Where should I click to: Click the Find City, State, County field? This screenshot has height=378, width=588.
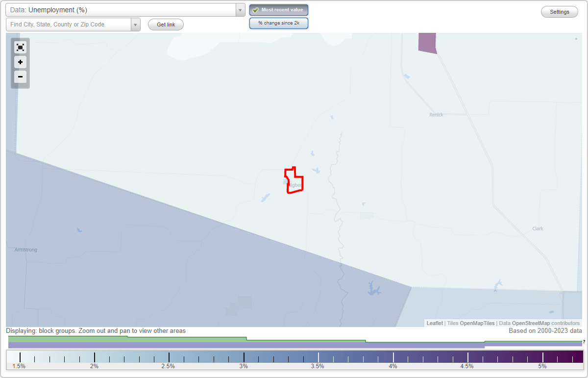pyautogui.click(x=69, y=25)
